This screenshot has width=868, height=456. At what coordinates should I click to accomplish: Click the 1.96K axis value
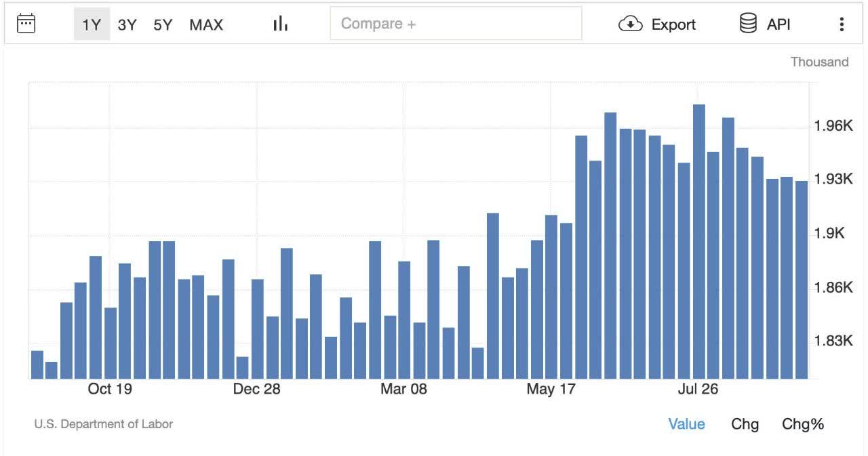tap(833, 126)
